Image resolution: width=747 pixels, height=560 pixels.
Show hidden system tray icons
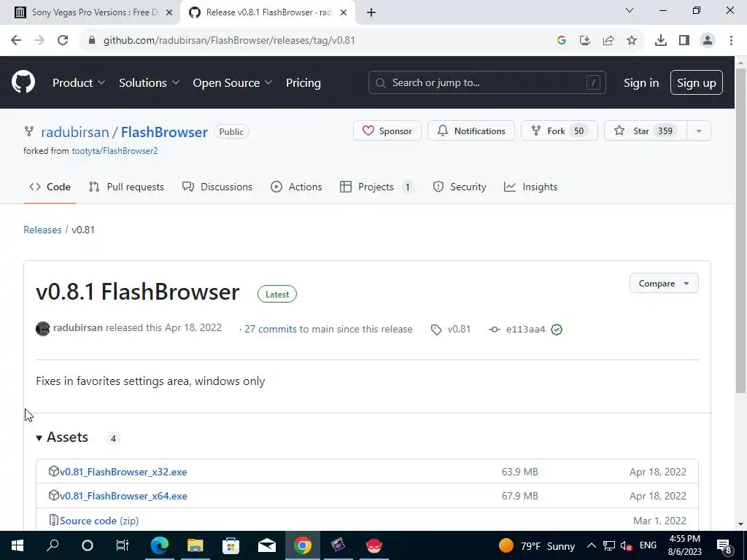[591, 545]
